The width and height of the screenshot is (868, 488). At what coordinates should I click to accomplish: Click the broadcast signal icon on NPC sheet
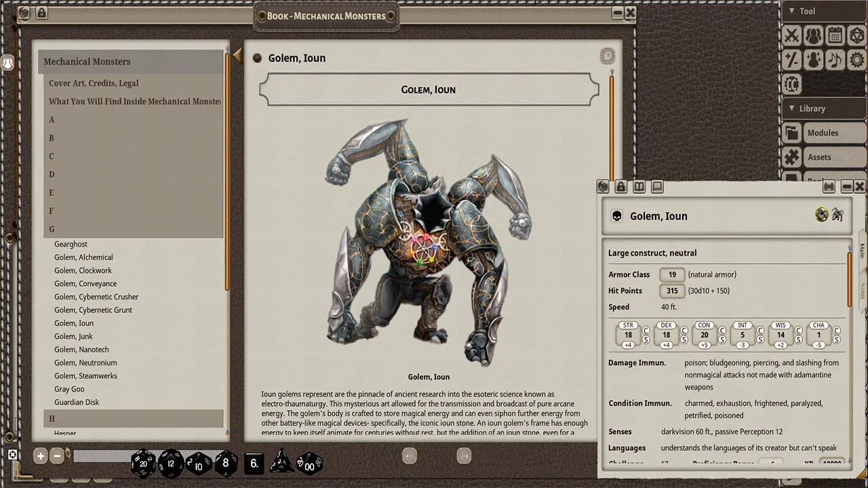(829, 186)
